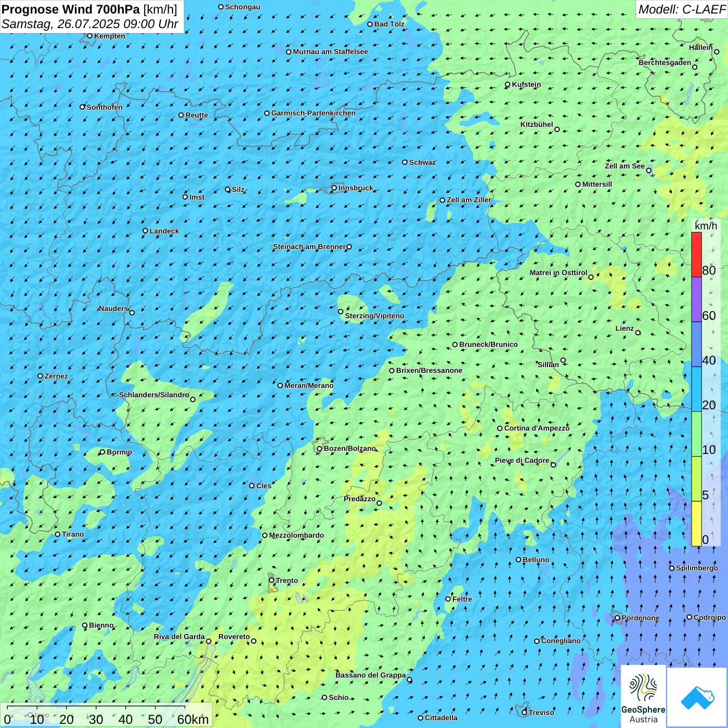Click the Lienz location marker circle
This screenshot has width=728, height=728.
click(638, 333)
